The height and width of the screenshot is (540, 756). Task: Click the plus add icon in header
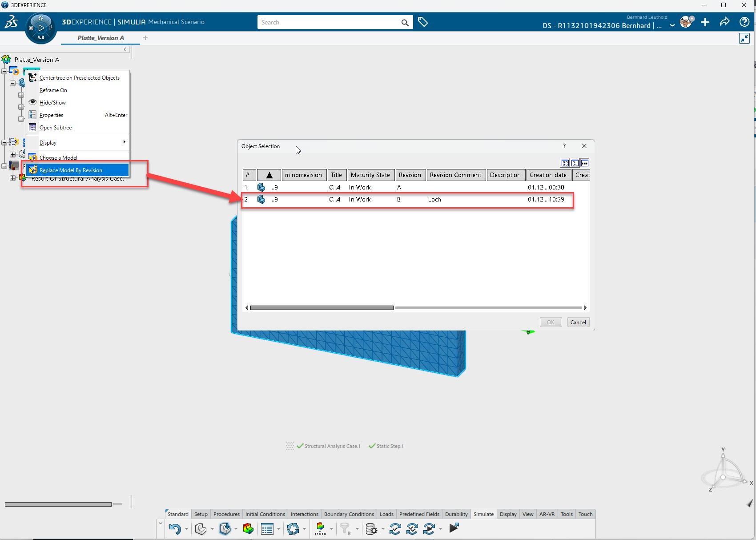coord(705,22)
